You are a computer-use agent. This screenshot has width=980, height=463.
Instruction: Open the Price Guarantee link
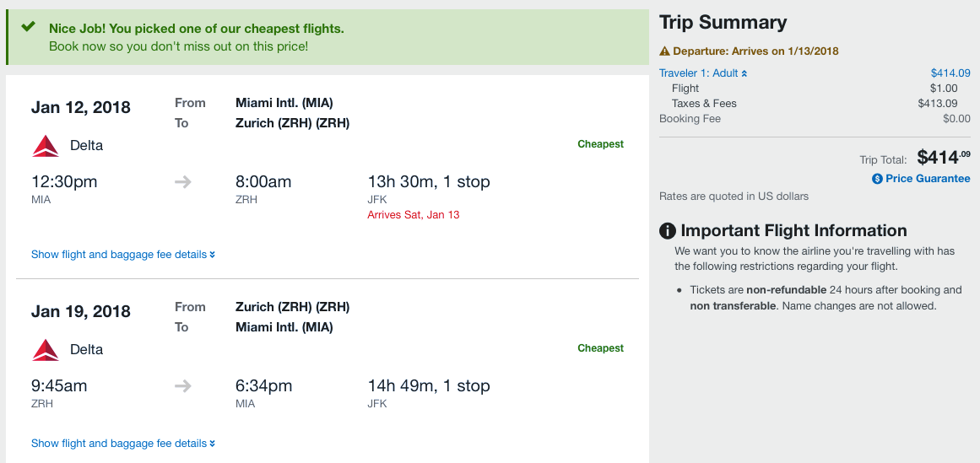(927, 179)
